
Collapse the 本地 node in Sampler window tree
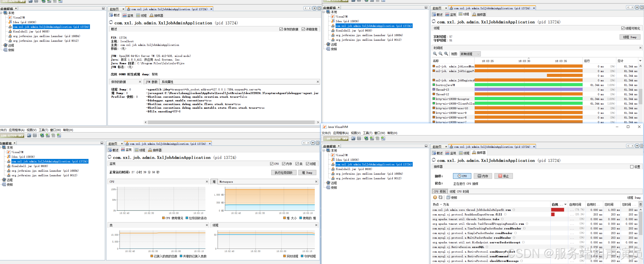pyautogui.click(x=324, y=150)
